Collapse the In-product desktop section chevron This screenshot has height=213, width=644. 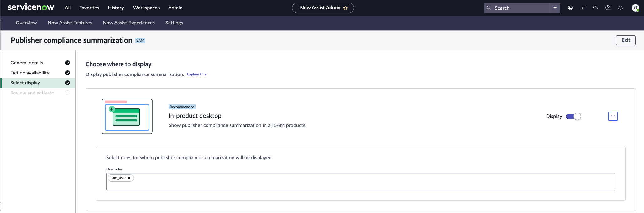(x=613, y=116)
